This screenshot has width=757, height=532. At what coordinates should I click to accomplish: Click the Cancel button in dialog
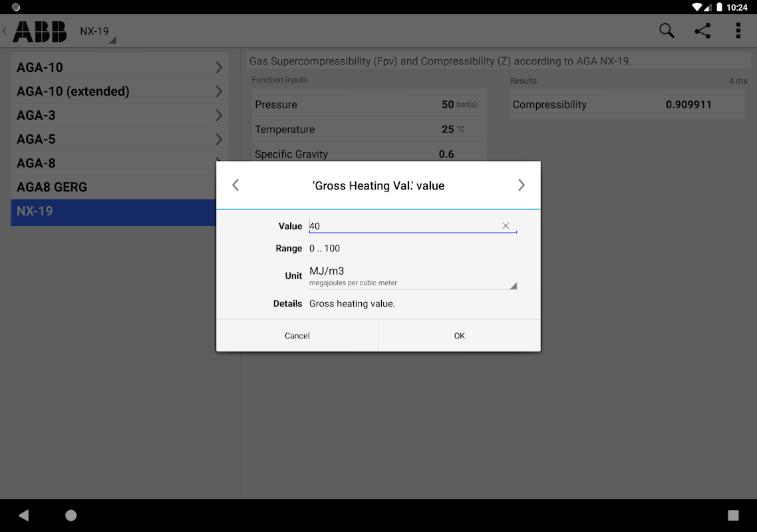coord(297,336)
